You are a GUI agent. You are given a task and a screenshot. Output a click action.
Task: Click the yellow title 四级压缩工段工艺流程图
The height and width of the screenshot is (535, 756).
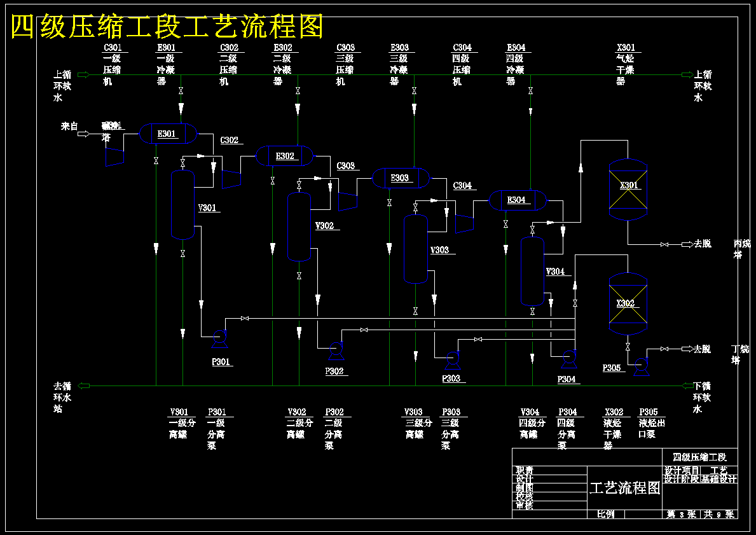coord(167,27)
